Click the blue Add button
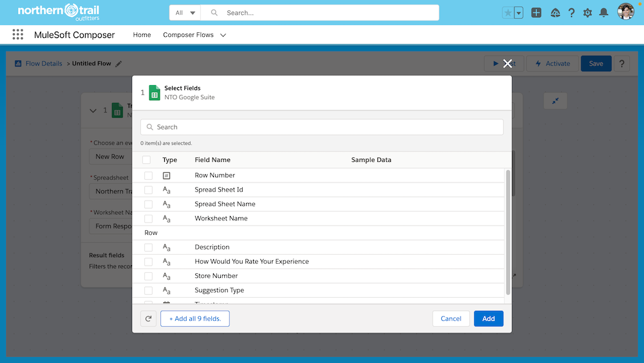The height and width of the screenshot is (363, 644). point(488,319)
